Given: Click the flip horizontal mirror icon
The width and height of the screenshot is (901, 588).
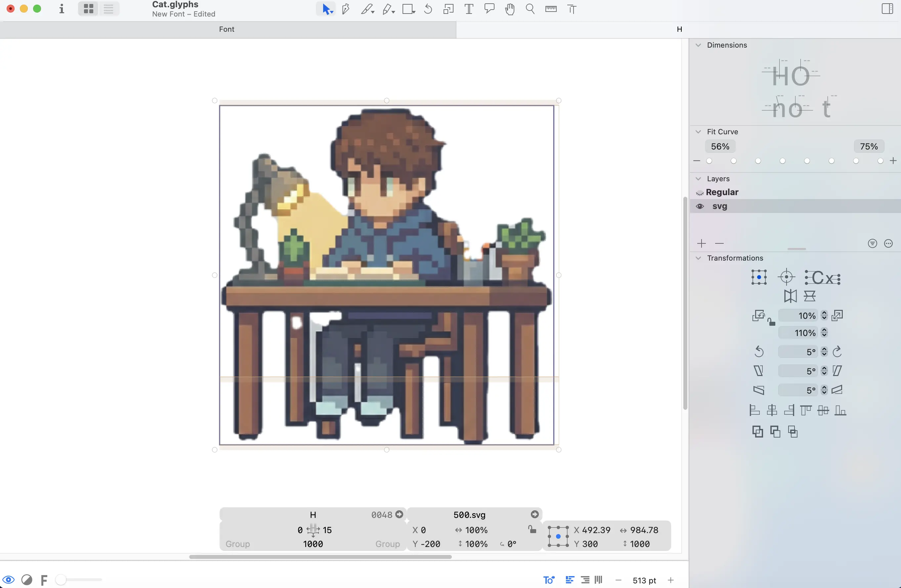Looking at the screenshot, I should click(x=790, y=296).
